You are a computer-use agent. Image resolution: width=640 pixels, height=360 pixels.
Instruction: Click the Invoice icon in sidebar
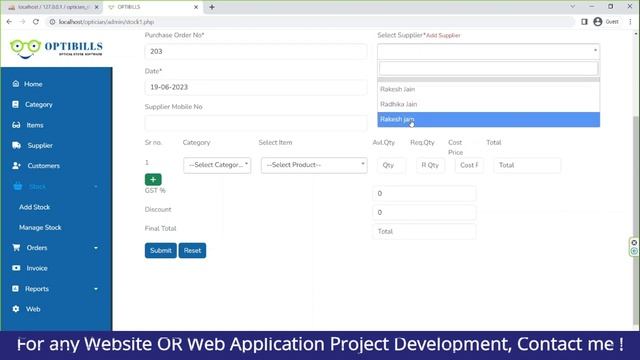coord(16,268)
